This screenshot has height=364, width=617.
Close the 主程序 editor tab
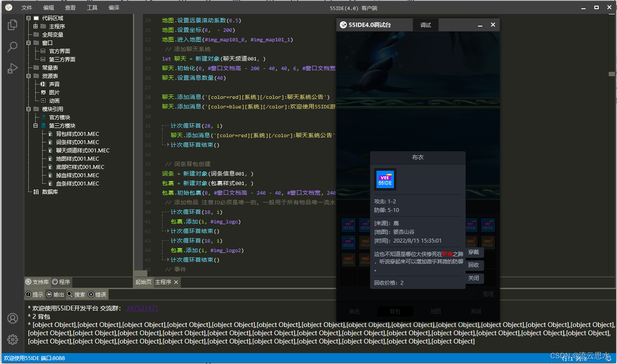176,282
